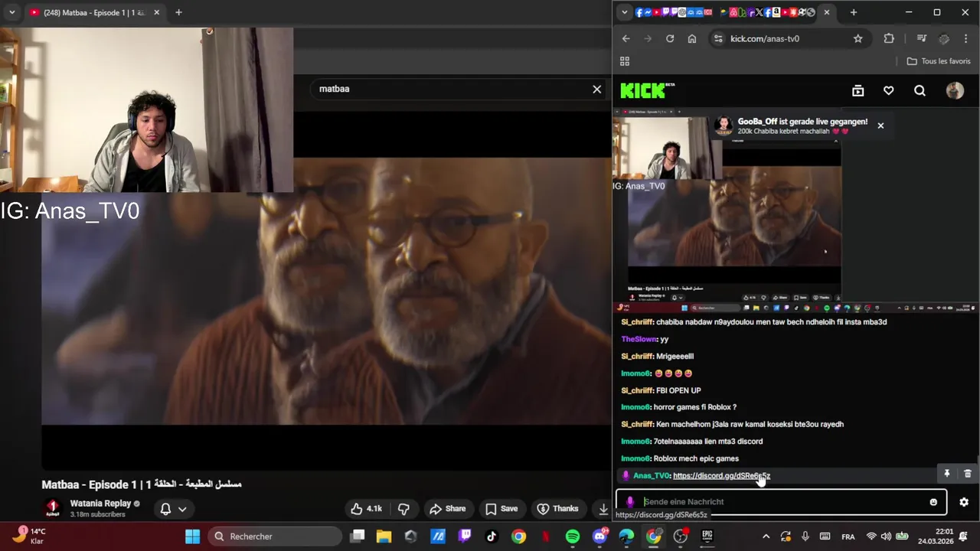The image size is (980, 551).
Task: Click the taskbar 'Rechercher' search box
Action: (x=276, y=536)
